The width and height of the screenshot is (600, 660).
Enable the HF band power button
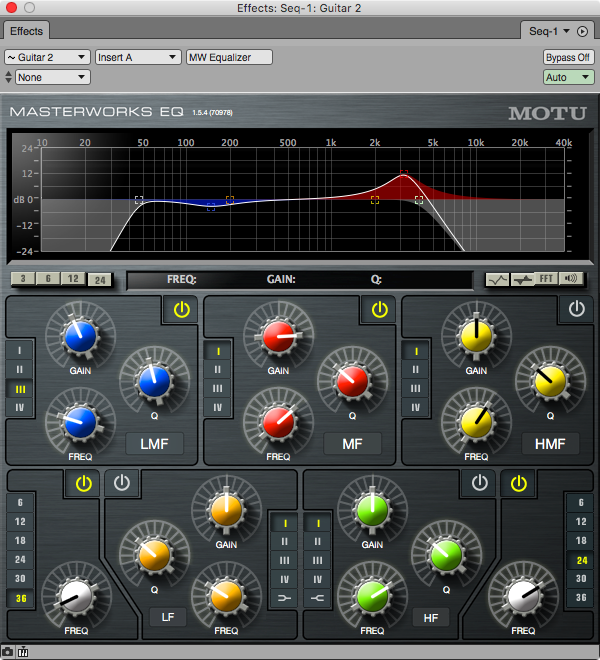coord(480,483)
